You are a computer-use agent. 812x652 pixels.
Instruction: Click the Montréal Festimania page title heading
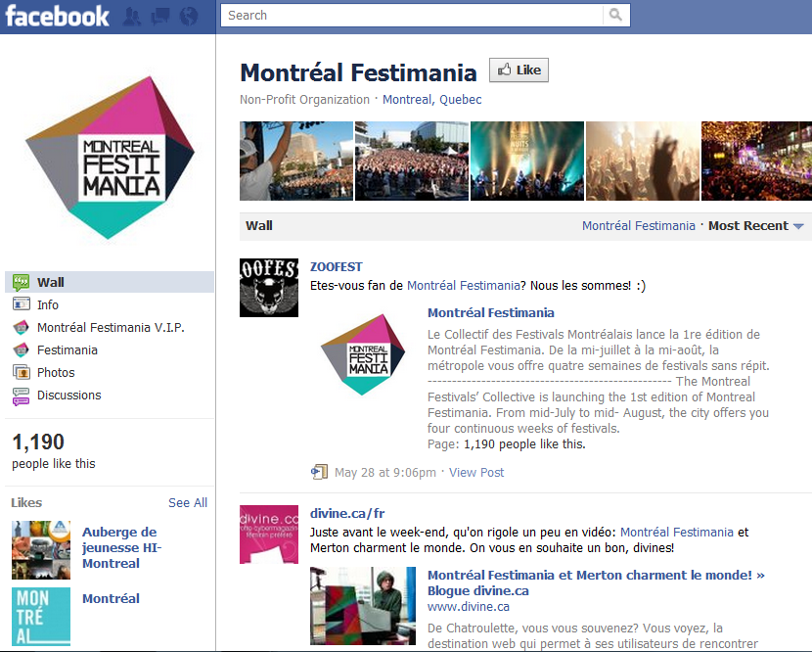(358, 72)
